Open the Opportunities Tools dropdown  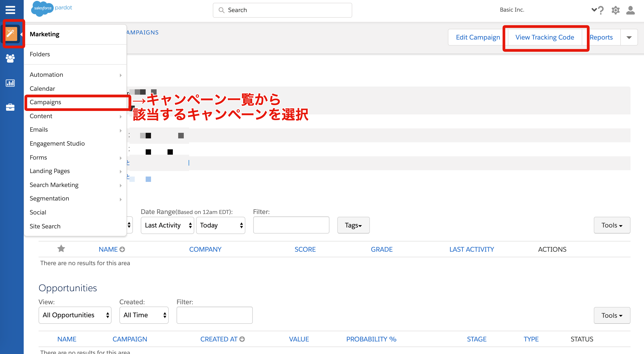612,315
